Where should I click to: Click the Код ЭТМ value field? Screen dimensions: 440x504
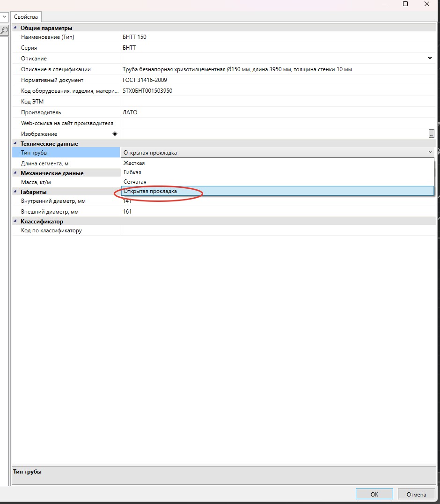click(277, 102)
